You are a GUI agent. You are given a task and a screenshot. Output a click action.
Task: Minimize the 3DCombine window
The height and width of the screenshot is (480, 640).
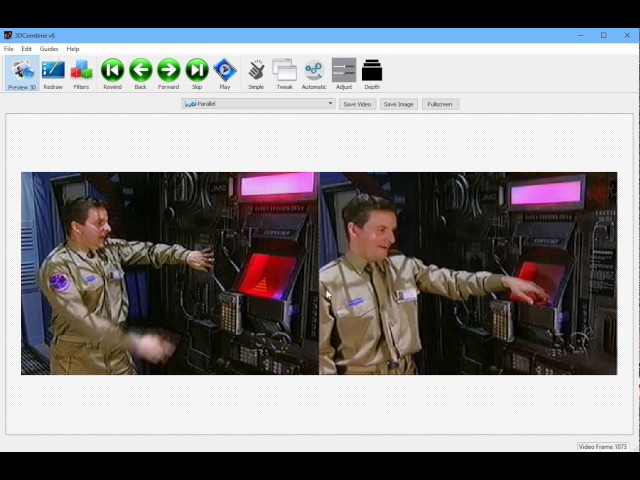580,36
